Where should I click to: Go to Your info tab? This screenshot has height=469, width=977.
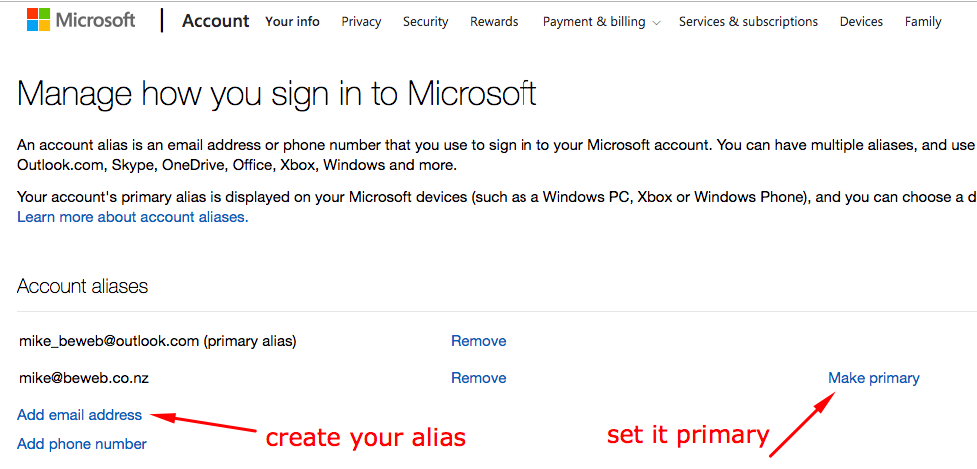292,22
